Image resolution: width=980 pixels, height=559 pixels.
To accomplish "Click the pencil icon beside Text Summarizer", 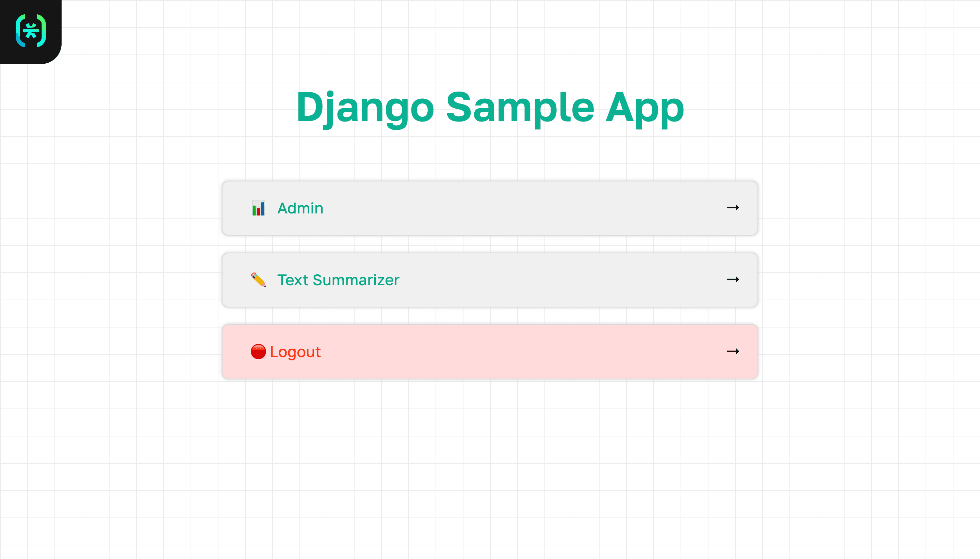I will click(258, 280).
